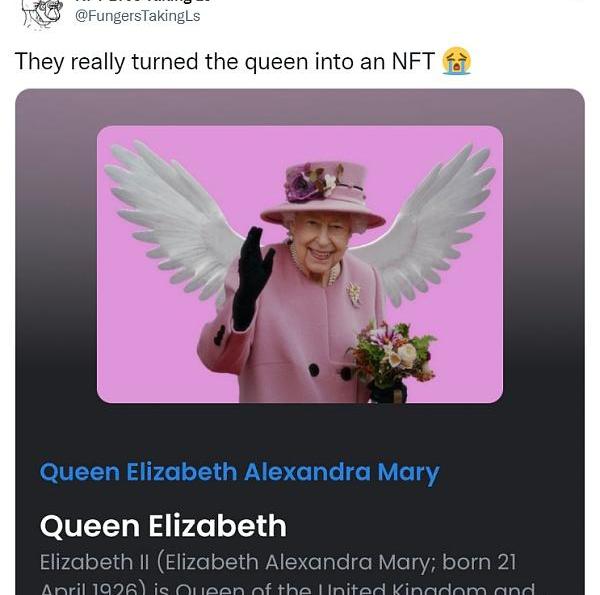This screenshot has width=600, height=595.
Task: Click the pink hat with flowers
Action: point(322,193)
